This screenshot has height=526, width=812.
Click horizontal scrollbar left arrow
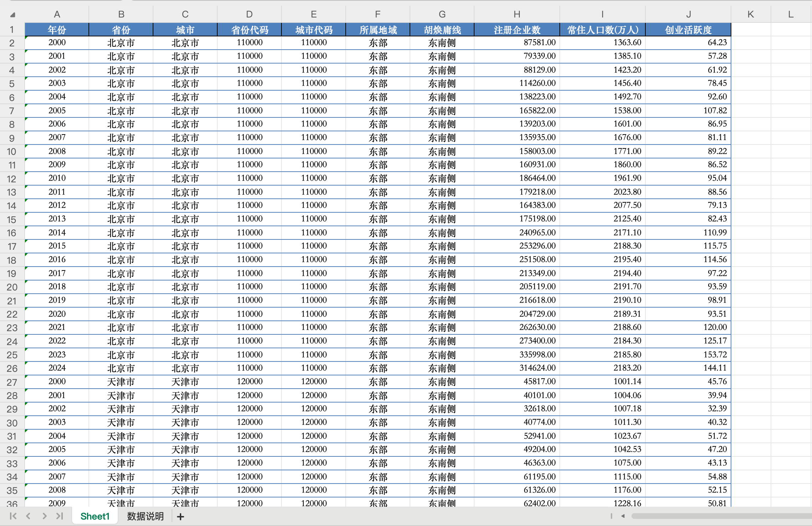(x=623, y=516)
